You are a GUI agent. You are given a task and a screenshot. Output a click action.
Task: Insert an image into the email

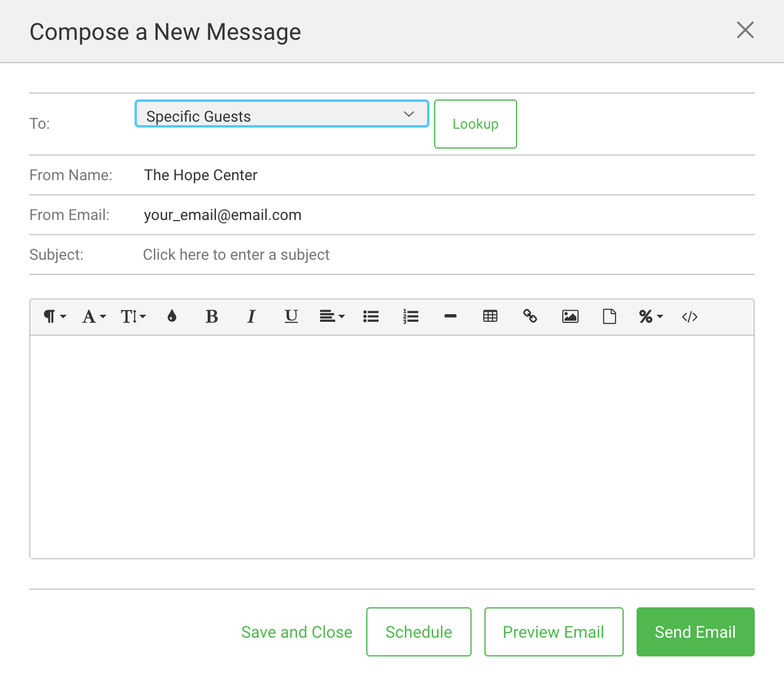click(570, 317)
